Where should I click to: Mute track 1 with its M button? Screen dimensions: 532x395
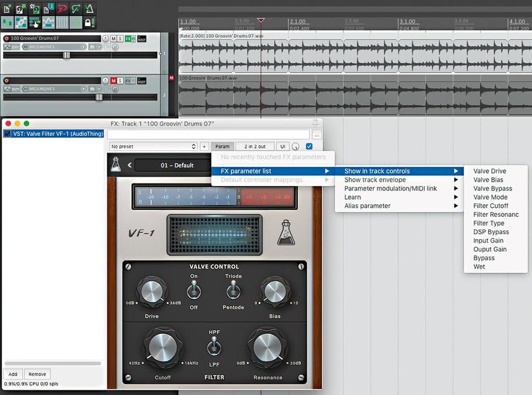pos(113,39)
